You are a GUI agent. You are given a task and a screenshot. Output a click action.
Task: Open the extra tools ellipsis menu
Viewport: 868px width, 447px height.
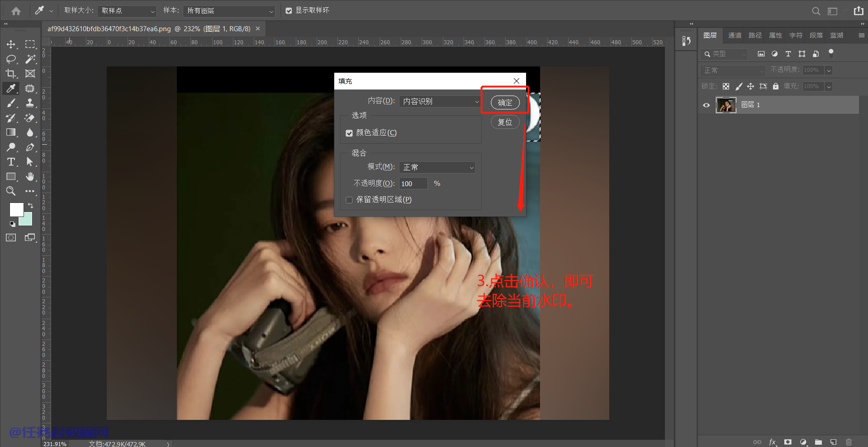[30, 191]
